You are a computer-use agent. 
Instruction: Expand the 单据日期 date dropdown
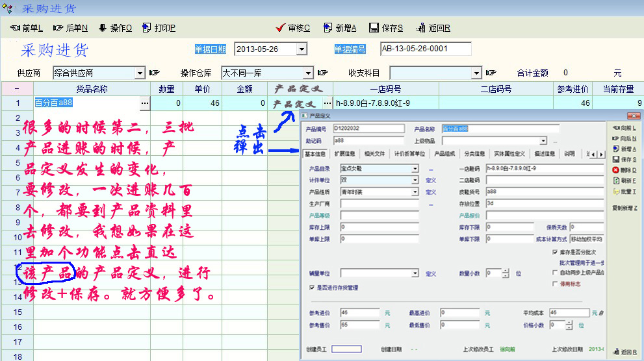pos(302,49)
